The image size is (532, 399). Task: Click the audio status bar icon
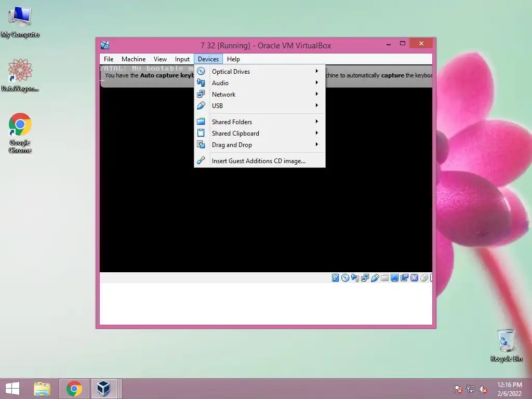click(x=355, y=278)
